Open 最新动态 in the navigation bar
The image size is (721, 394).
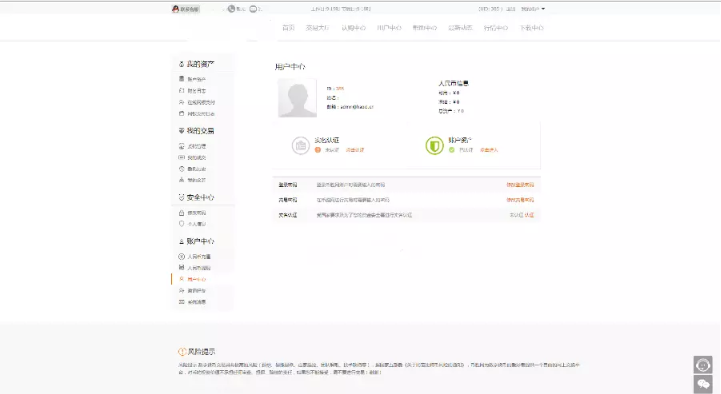click(460, 28)
